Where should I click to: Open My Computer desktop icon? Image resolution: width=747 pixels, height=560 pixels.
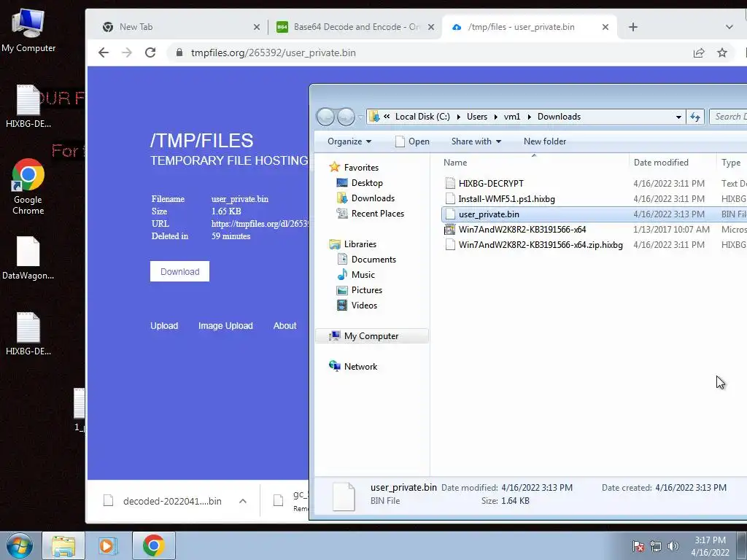[x=28, y=31]
